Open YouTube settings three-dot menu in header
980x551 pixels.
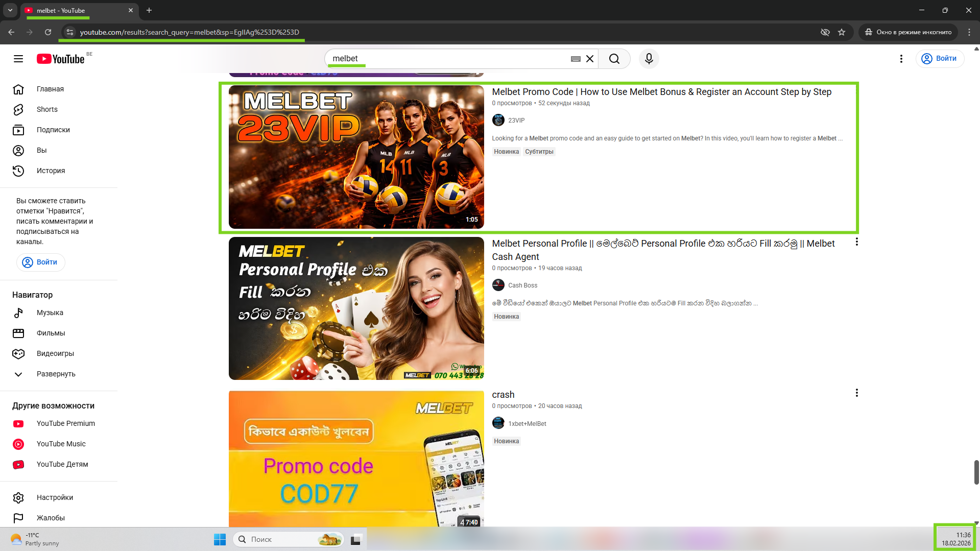point(901,59)
